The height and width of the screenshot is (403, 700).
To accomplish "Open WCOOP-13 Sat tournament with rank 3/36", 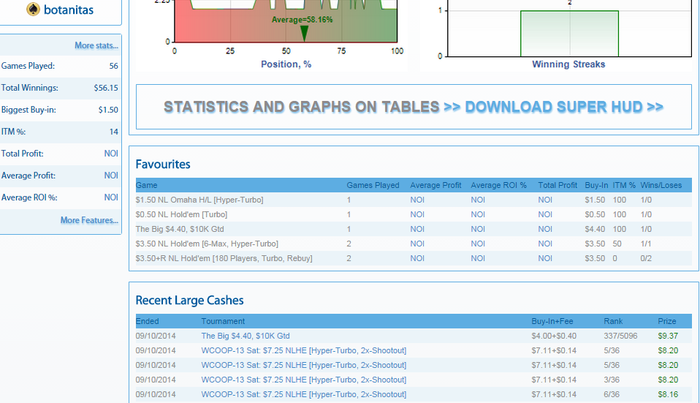I will [x=304, y=380].
